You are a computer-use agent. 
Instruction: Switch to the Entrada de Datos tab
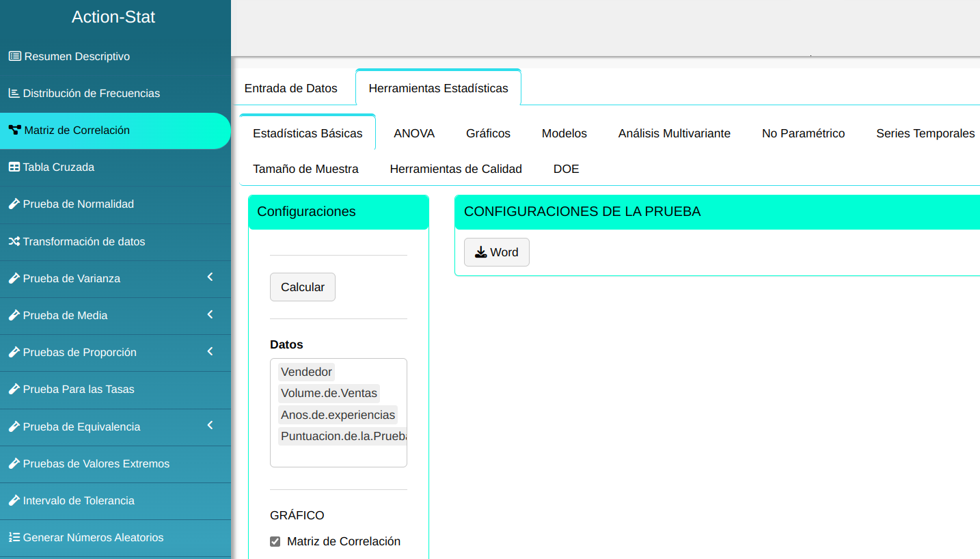tap(291, 88)
